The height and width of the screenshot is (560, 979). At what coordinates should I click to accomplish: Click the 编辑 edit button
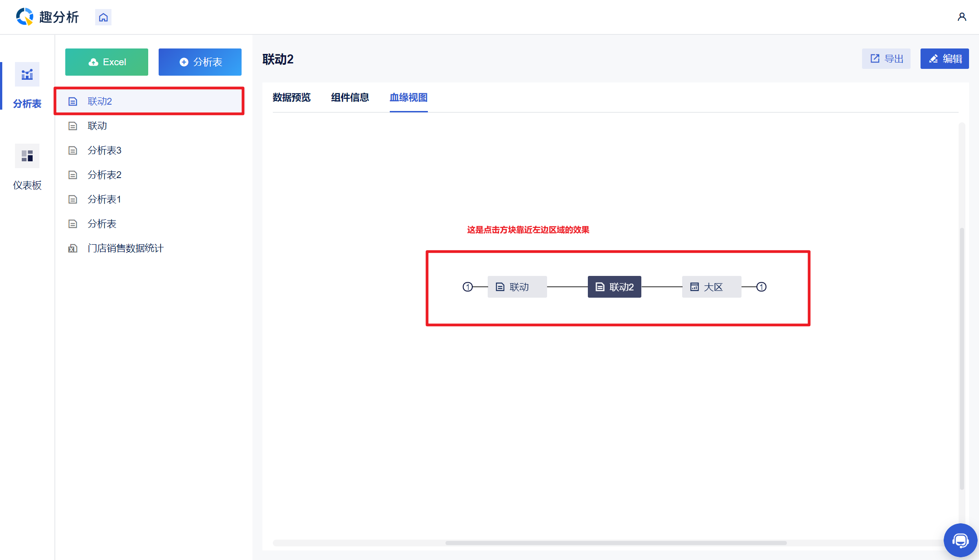click(945, 59)
